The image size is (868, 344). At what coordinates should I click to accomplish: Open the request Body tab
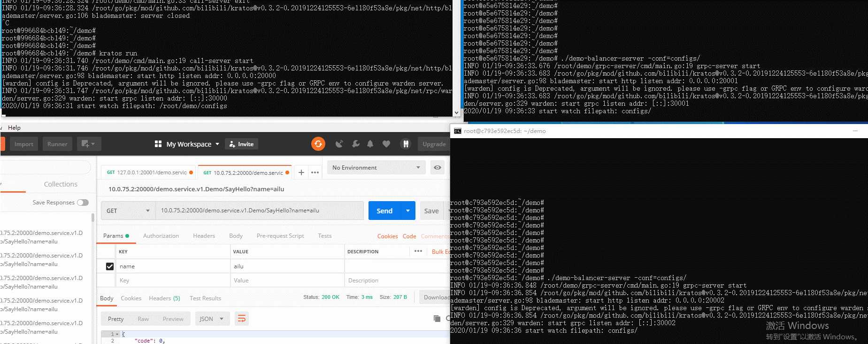coord(236,236)
